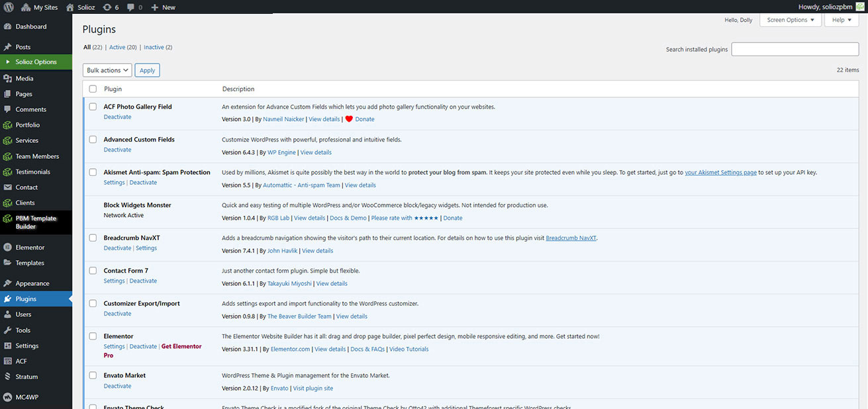The width and height of the screenshot is (868, 409).
Task: Click the Media icon in sidebar
Action: pyautogui.click(x=8, y=78)
